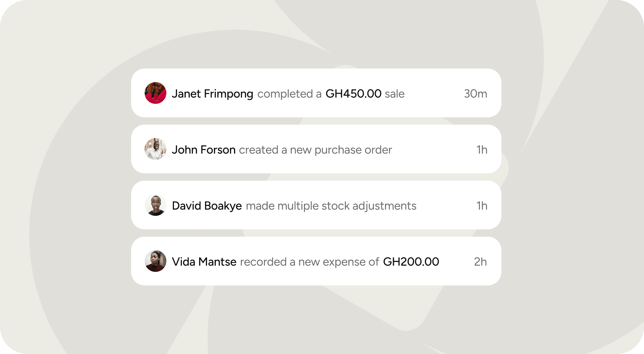Viewport: 644px width, 354px height.
Task: Select the David Boakye name
Action: tap(207, 206)
